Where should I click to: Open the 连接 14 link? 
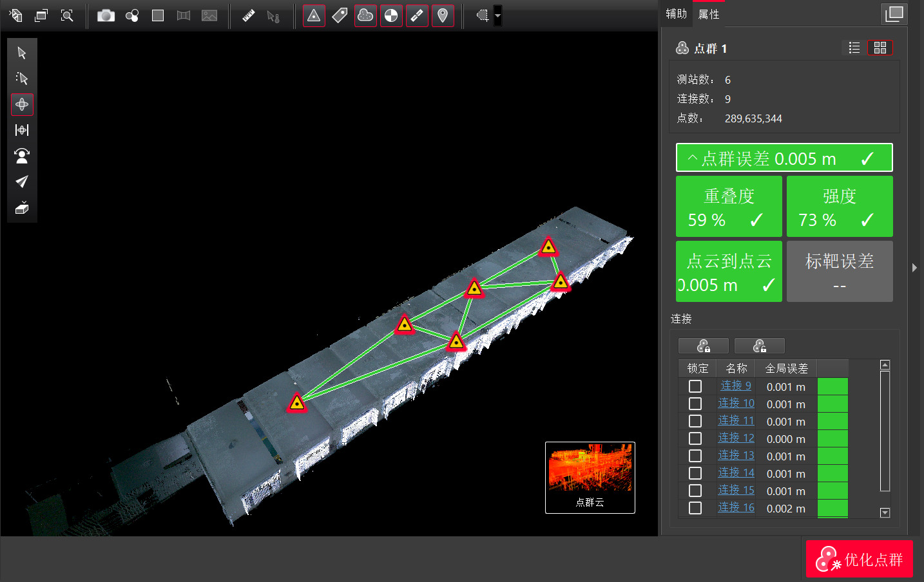coord(736,473)
